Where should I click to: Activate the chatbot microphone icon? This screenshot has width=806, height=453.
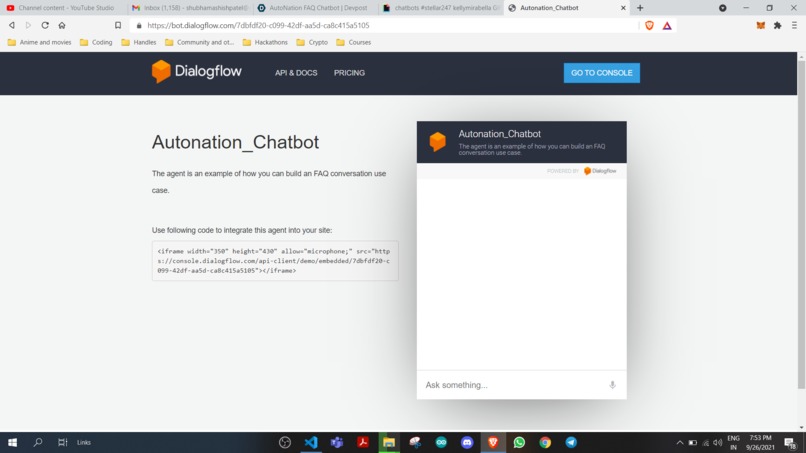(x=612, y=385)
